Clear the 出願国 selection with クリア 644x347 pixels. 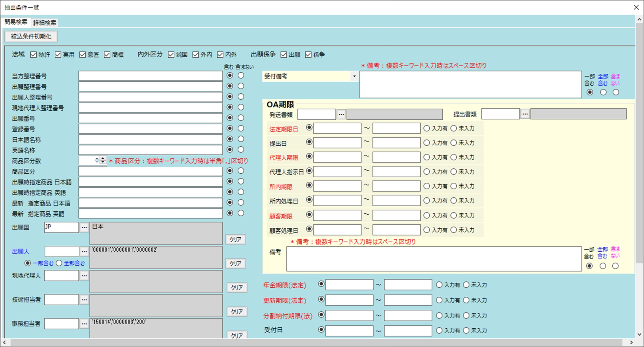tap(235, 240)
